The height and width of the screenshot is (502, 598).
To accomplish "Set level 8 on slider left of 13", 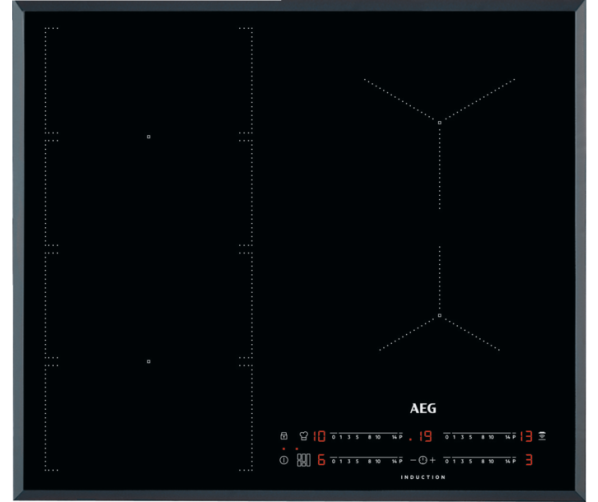I will coord(483,437).
